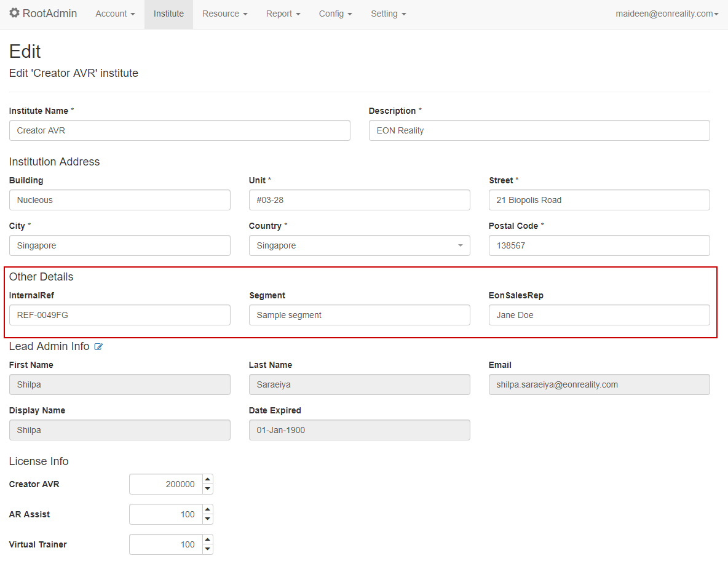Increase Virtual Trainer count with up arrow
728x561 pixels.
[208, 539]
